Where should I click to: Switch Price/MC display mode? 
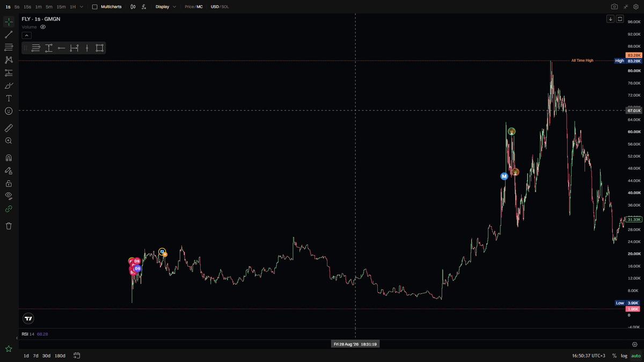click(x=194, y=7)
